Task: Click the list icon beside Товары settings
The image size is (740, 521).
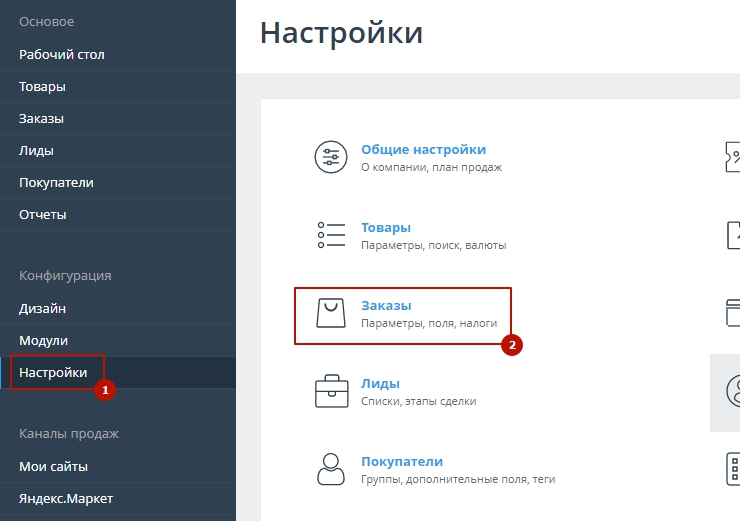Action: (331, 235)
